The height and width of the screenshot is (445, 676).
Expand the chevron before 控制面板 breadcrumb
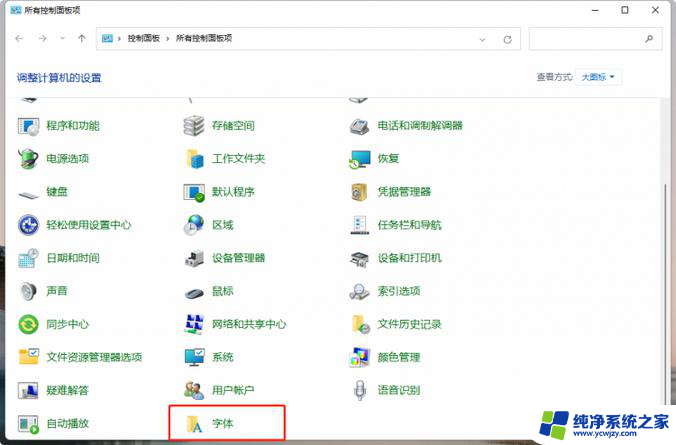click(x=119, y=38)
